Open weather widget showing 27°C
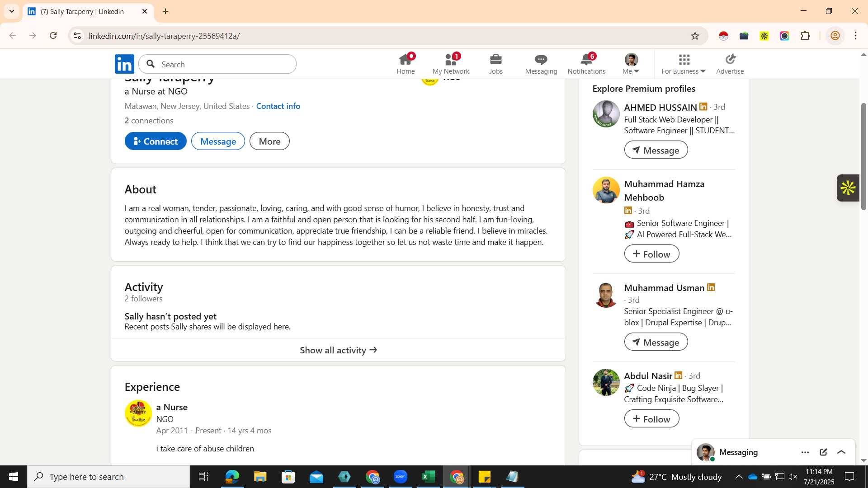 676,477
